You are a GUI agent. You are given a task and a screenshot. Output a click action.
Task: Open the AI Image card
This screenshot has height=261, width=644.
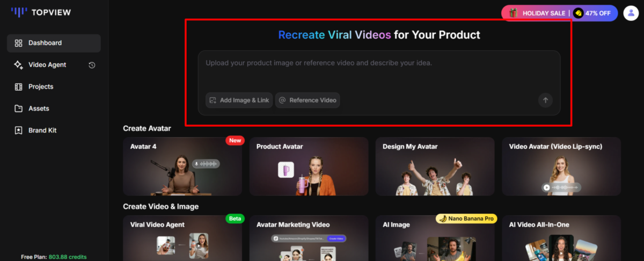[435, 238]
